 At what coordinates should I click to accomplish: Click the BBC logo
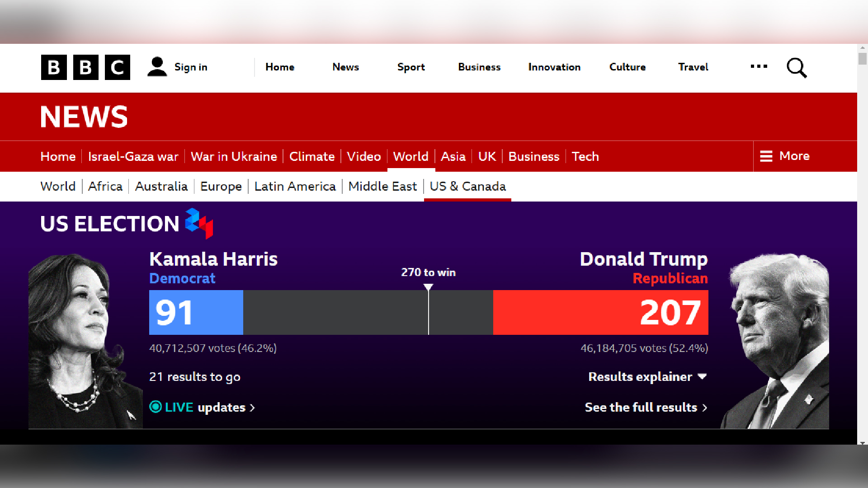[x=85, y=67]
